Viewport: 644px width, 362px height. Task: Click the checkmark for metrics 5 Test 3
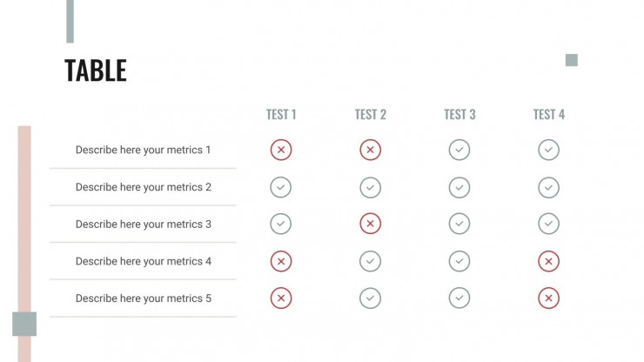(460, 298)
